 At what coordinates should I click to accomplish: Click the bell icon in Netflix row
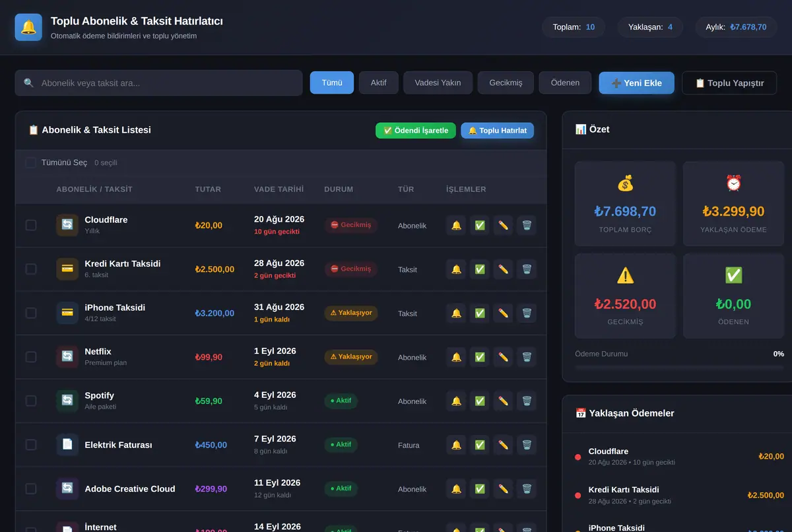pyautogui.click(x=456, y=357)
